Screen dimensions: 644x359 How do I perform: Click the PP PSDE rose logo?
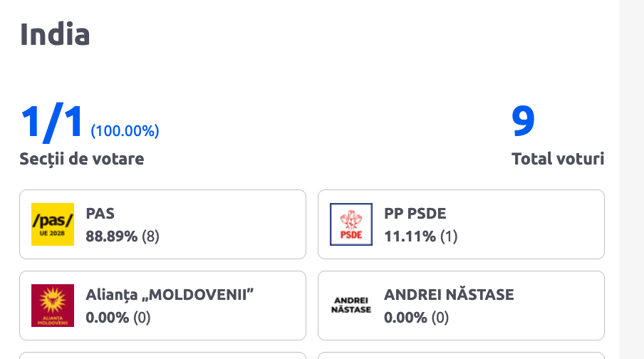point(350,224)
